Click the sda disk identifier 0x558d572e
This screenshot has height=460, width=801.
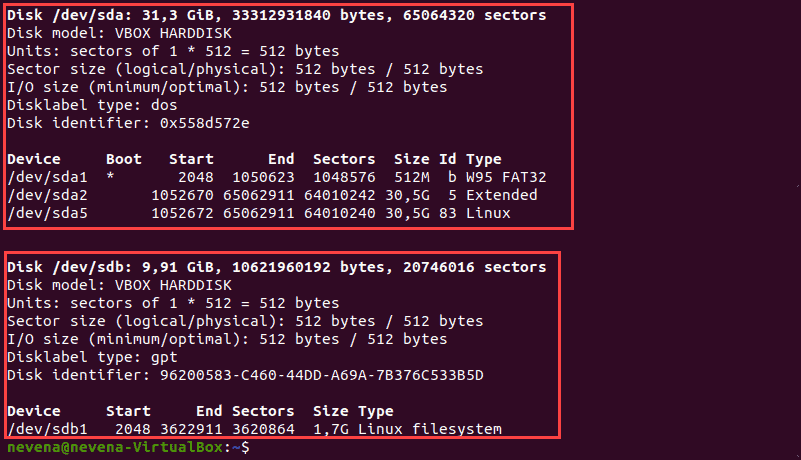coord(204,123)
